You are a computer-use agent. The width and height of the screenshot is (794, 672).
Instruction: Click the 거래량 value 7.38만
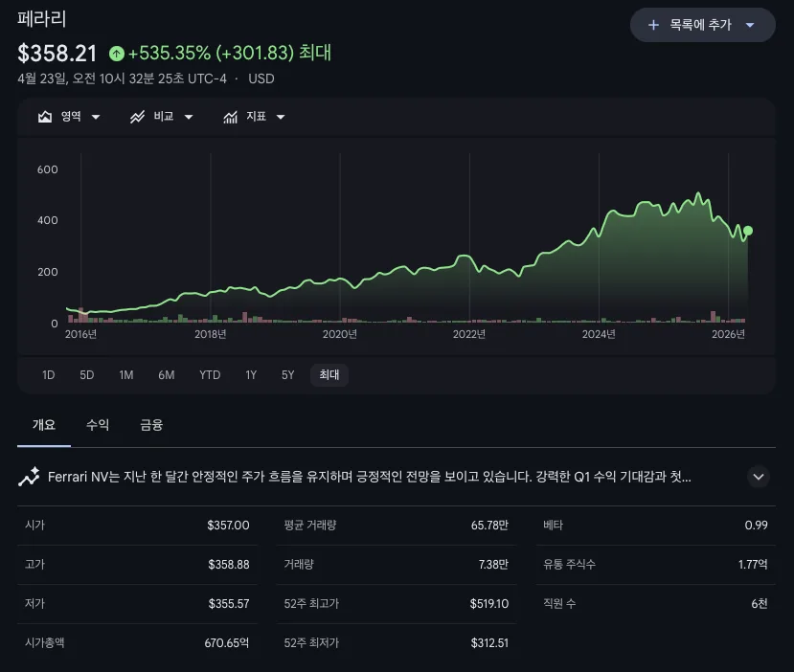pos(493,564)
